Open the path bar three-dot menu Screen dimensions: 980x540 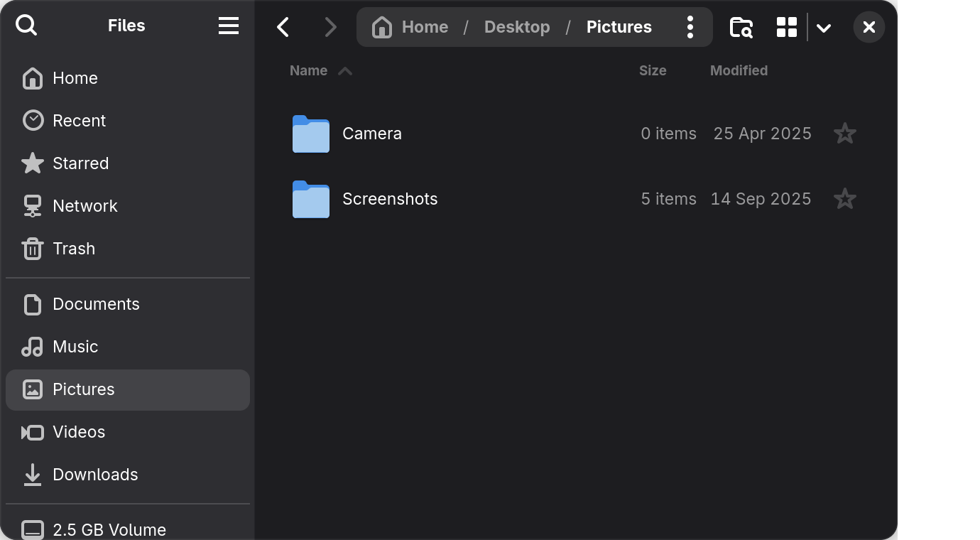click(690, 28)
